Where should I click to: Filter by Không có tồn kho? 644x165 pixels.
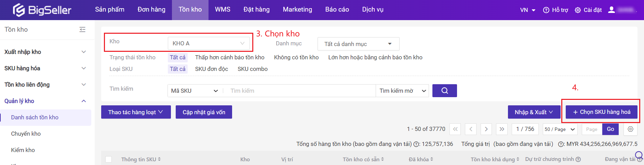click(296, 57)
